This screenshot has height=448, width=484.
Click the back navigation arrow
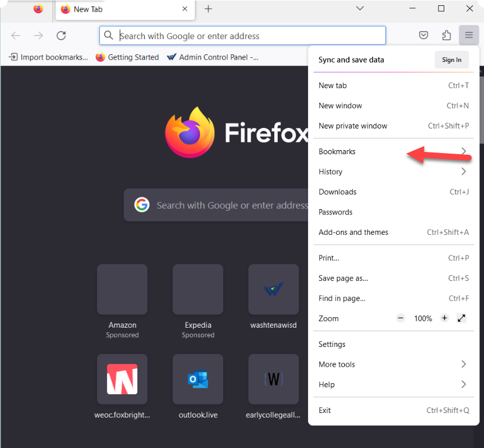pos(15,36)
